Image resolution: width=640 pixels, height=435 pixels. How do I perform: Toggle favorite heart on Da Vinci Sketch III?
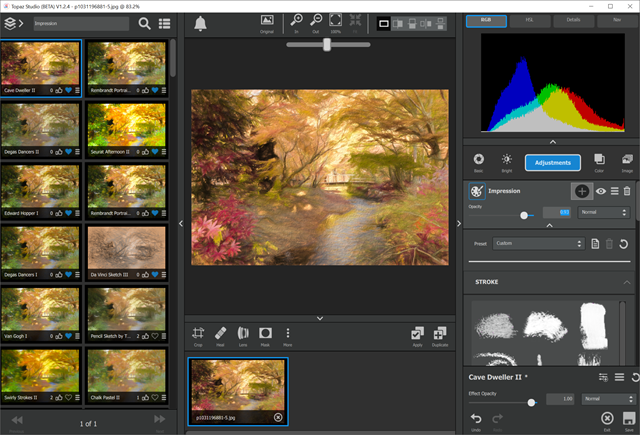[x=155, y=275]
